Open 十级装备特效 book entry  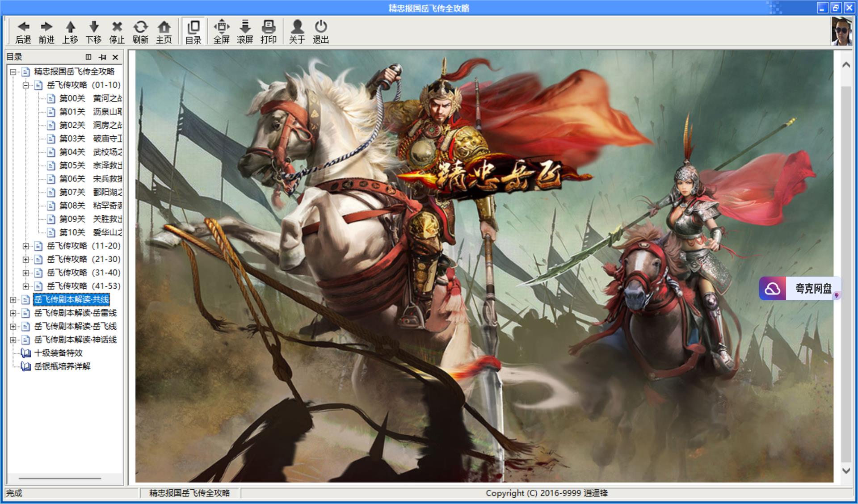pos(59,353)
